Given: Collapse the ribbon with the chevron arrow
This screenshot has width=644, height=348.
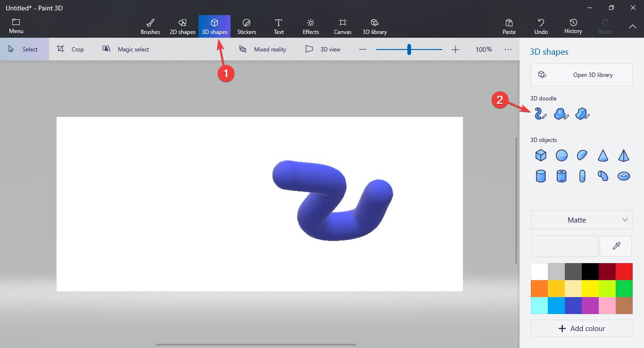Looking at the screenshot, I should [633, 27].
